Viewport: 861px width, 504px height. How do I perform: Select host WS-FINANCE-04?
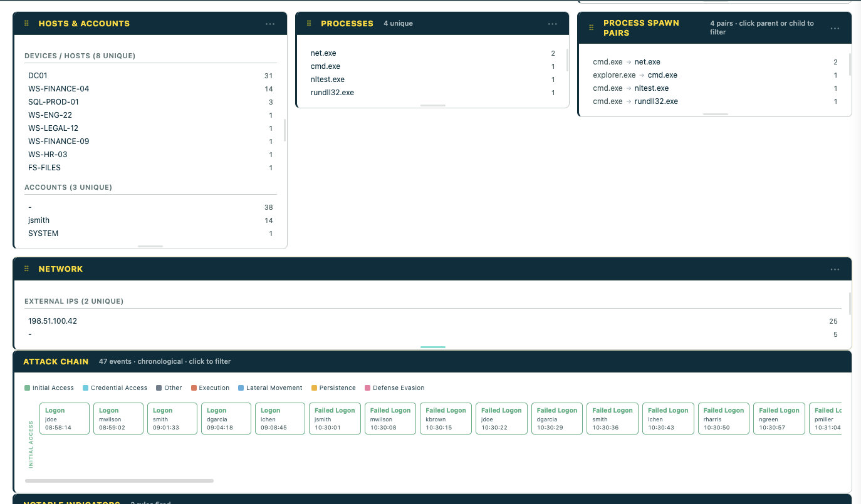[150, 89]
